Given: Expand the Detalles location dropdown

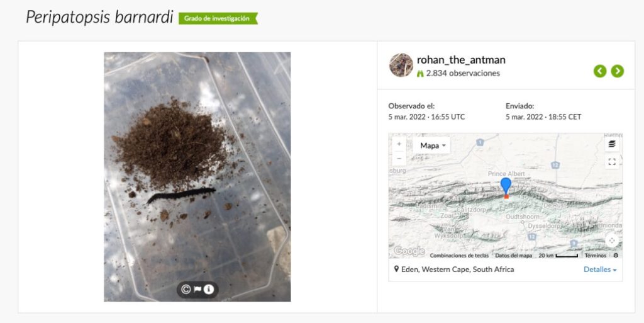Looking at the screenshot, I should point(600,269).
